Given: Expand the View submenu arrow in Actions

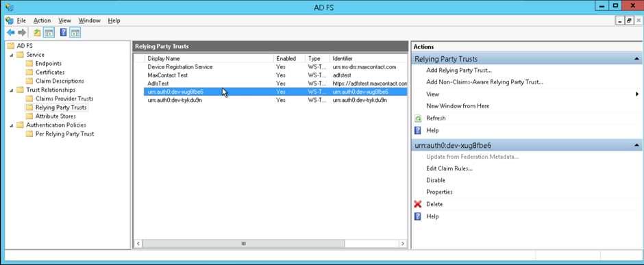Looking at the screenshot, I should tap(637, 94).
